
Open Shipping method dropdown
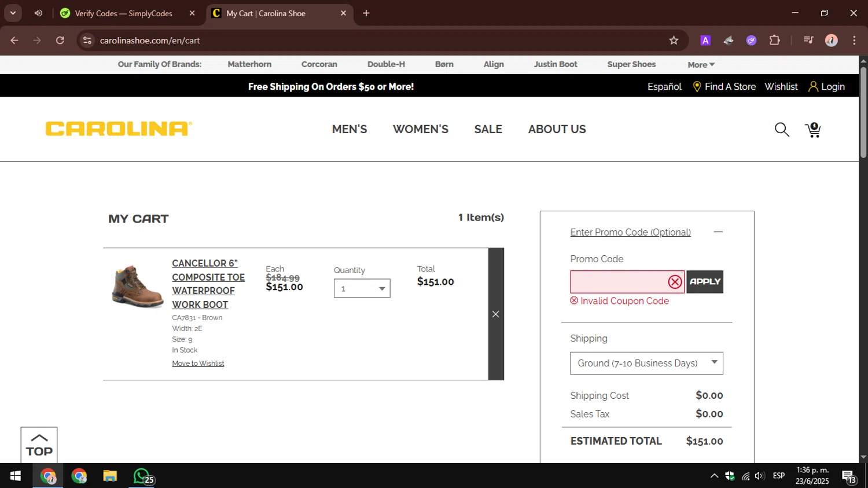646,363
